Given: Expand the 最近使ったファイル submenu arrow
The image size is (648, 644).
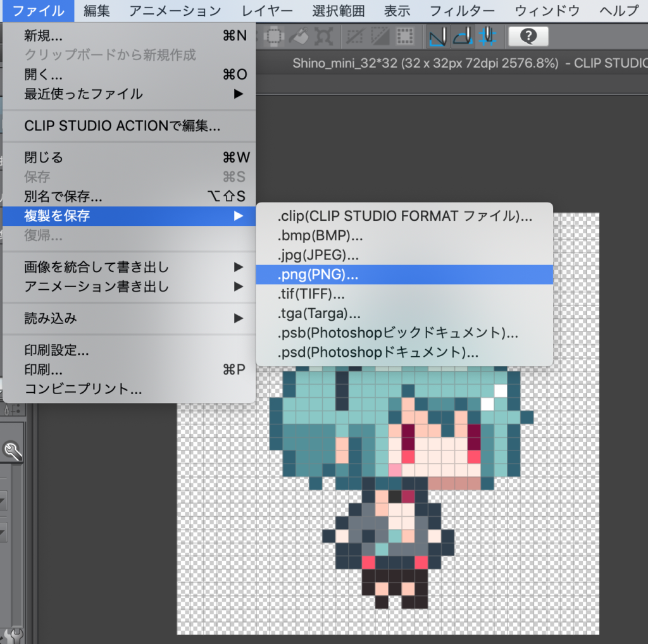Looking at the screenshot, I should click(239, 94).
